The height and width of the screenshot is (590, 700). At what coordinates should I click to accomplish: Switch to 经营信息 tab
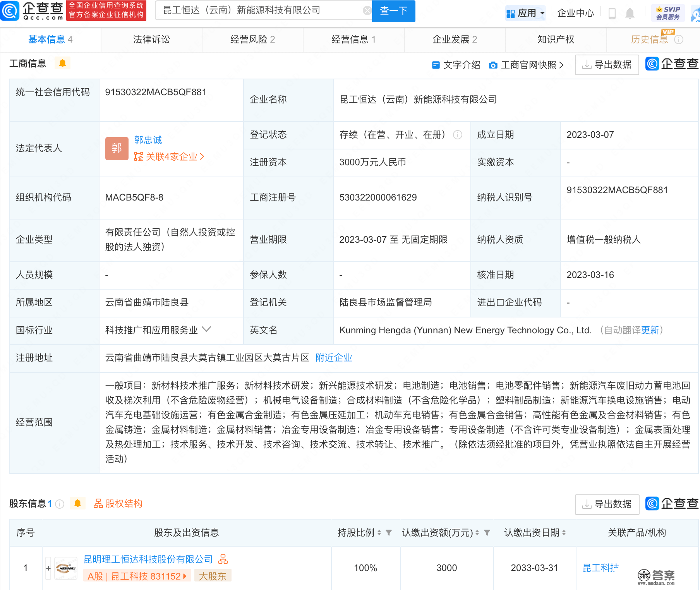coord(353,39)
